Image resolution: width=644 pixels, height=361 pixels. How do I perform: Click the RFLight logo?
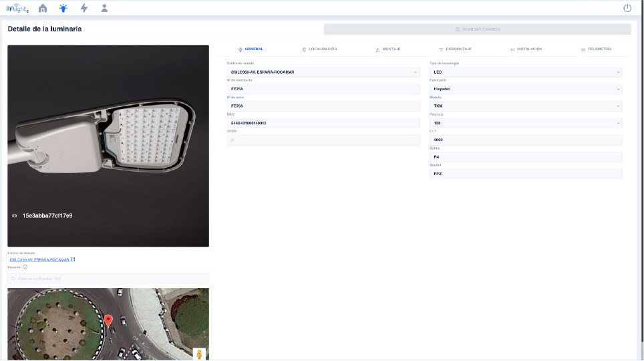[x=17, y=8]
